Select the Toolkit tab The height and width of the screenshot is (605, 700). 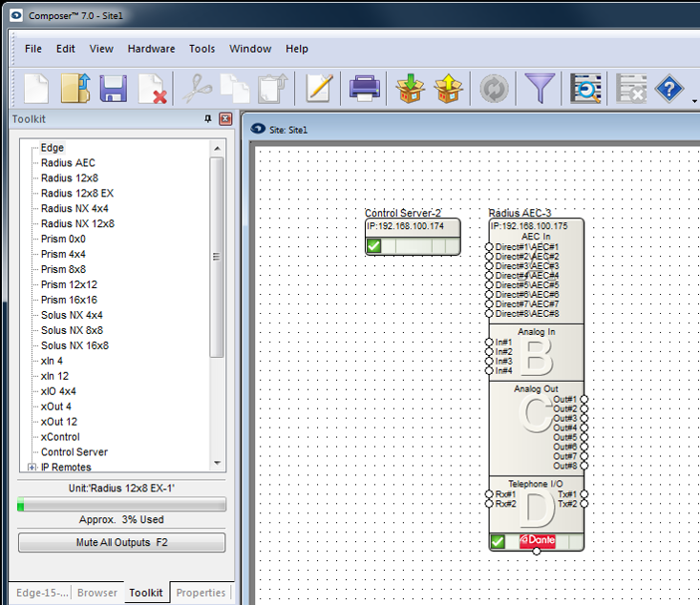(146, 592)
